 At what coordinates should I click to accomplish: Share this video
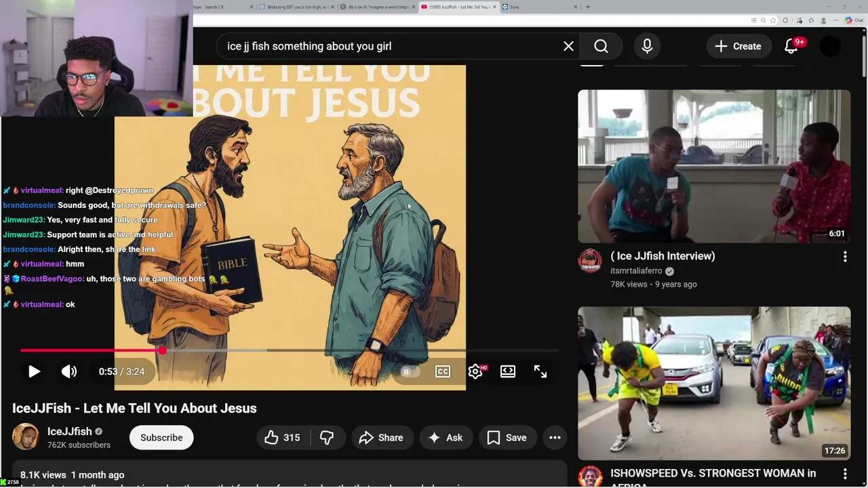click(381, 438)
